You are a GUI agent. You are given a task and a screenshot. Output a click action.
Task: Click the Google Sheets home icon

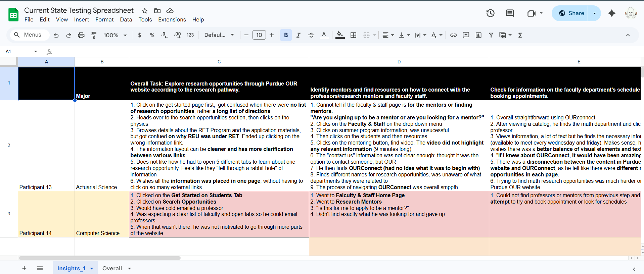(13, 15)
